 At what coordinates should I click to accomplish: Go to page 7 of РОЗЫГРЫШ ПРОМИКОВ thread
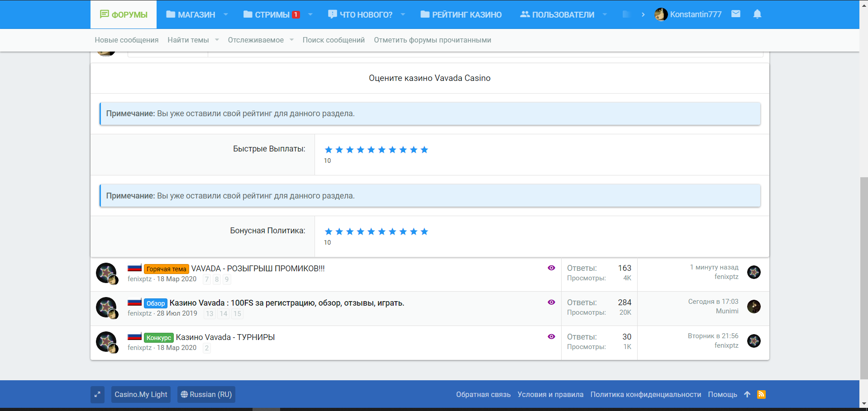[207, 279]
